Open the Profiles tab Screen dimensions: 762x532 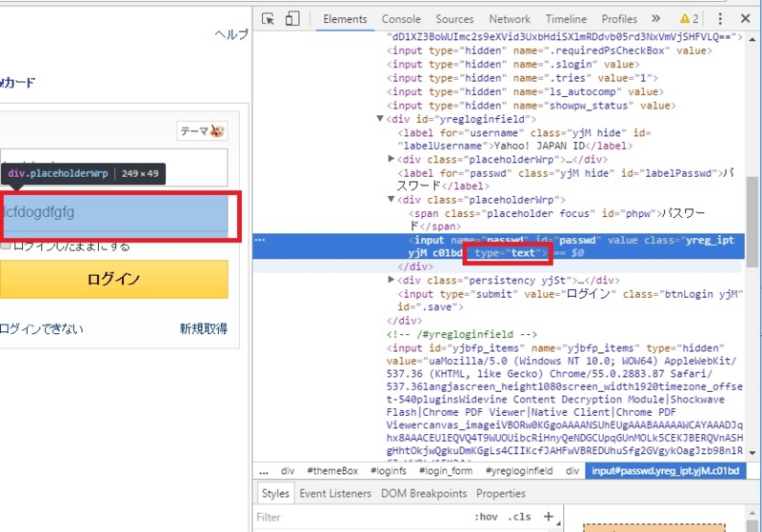(619, 19)
